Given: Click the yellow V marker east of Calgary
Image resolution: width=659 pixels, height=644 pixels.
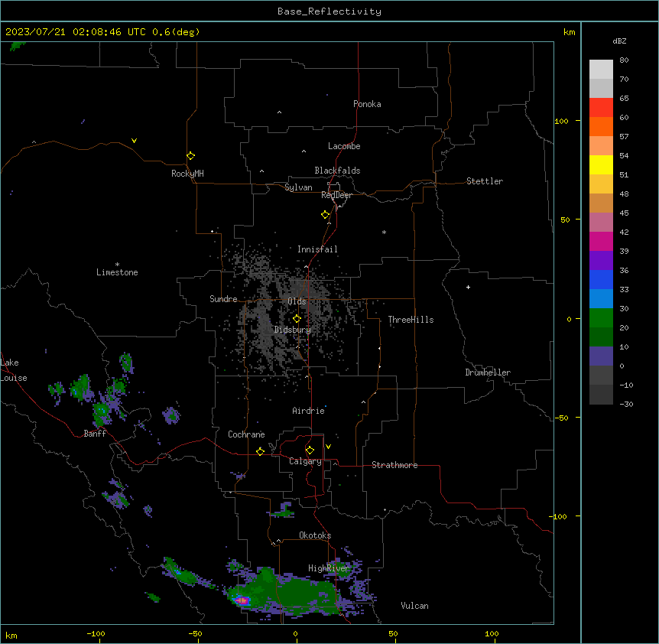Looking at the screenshot, I should pyautogui.click(x=328, y=447).
